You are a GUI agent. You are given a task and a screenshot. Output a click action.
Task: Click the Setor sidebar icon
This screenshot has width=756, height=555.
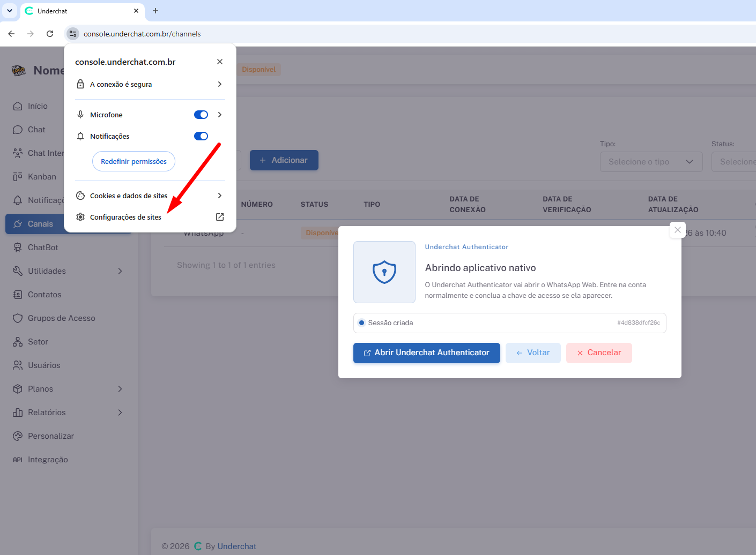[18, 342]
